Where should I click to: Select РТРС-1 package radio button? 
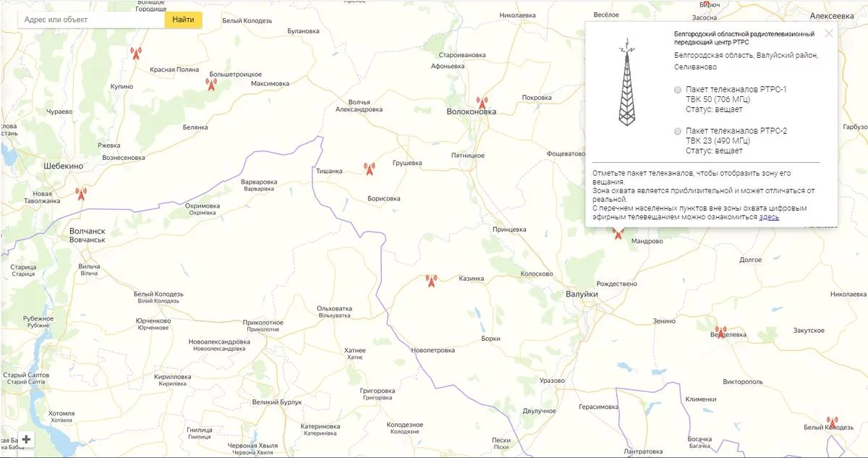(x=678, y=90)
